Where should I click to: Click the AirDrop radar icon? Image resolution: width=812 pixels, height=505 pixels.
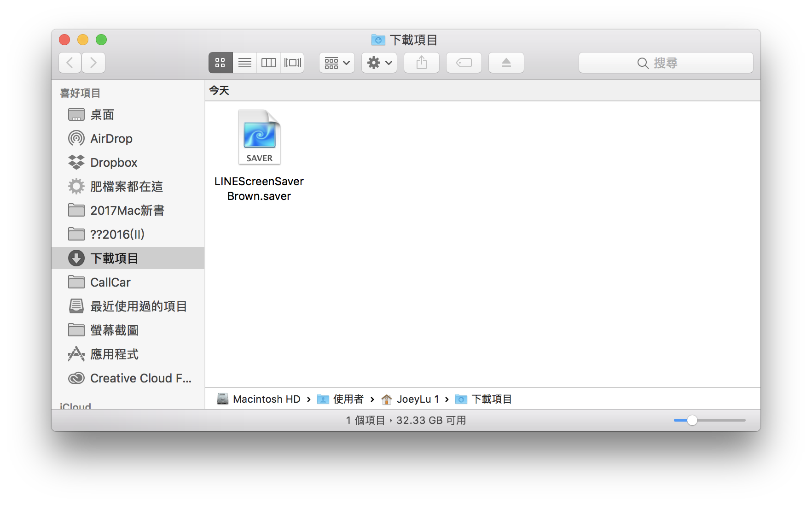[76, 138]
